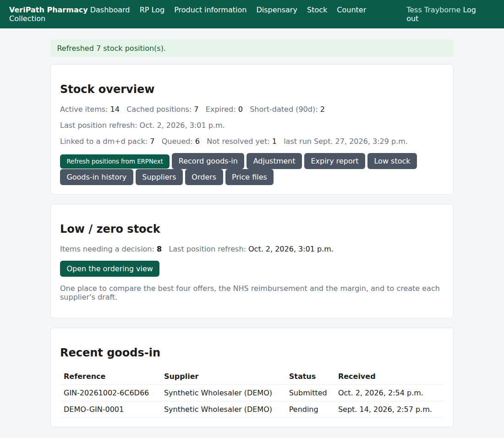Open the RP Log menu item

pos(152,10)
